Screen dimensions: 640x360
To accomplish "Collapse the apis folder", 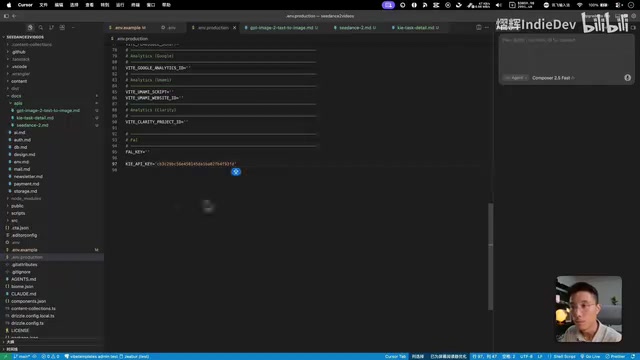I will tap(18, 103).
